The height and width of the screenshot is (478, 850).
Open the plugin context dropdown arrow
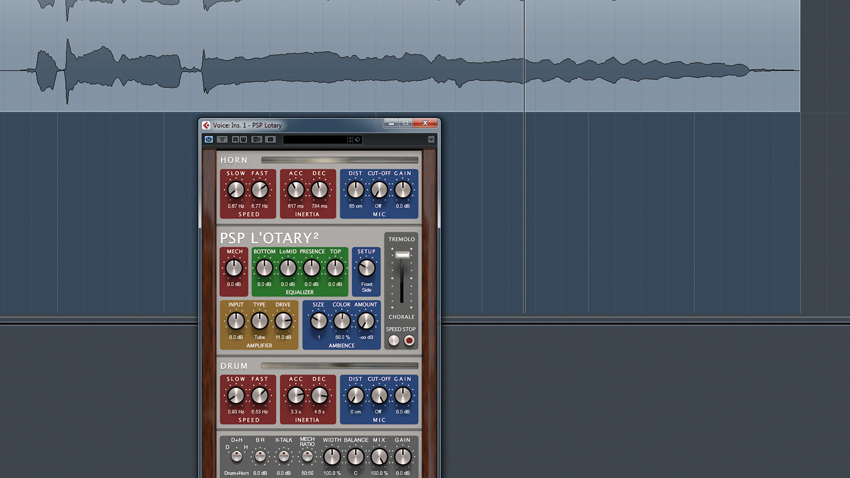[x=431, y=139]
